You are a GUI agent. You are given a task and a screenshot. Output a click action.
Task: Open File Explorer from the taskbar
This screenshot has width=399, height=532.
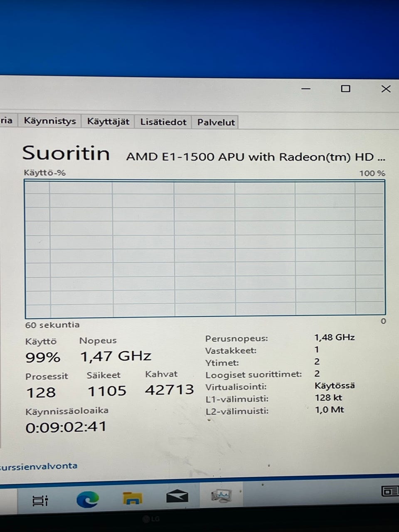click(133, 498)
